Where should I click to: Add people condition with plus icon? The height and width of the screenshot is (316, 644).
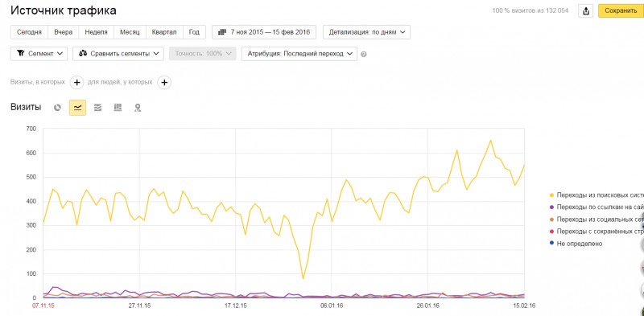pos(164,83)
